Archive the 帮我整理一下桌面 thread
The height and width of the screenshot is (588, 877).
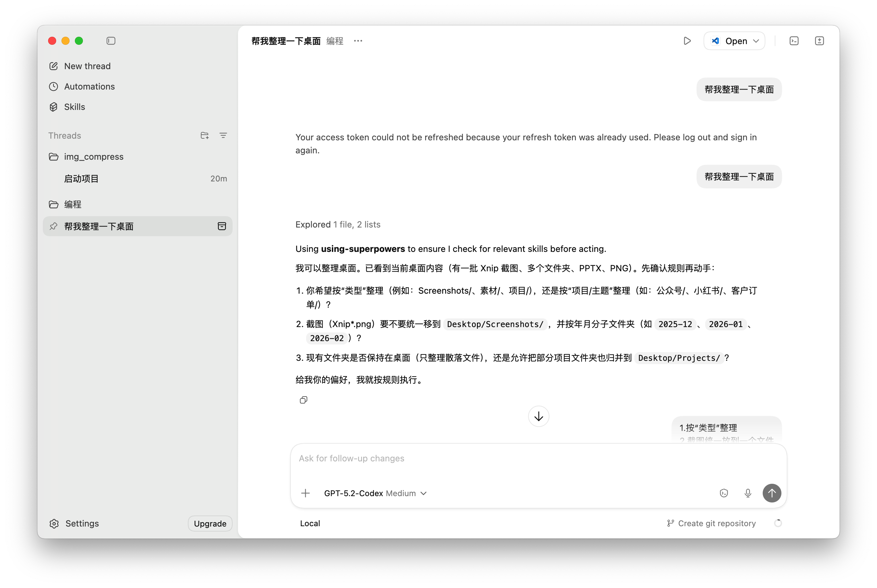[x=222, y=226]
